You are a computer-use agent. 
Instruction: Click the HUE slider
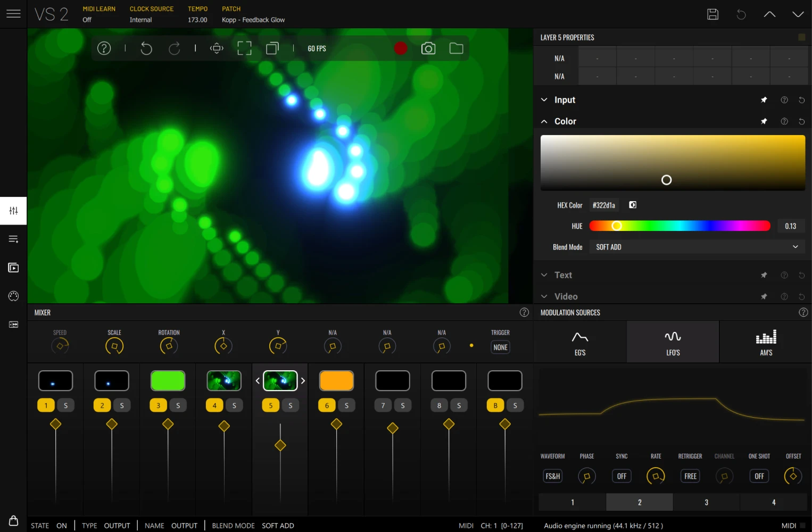(680, 226)
